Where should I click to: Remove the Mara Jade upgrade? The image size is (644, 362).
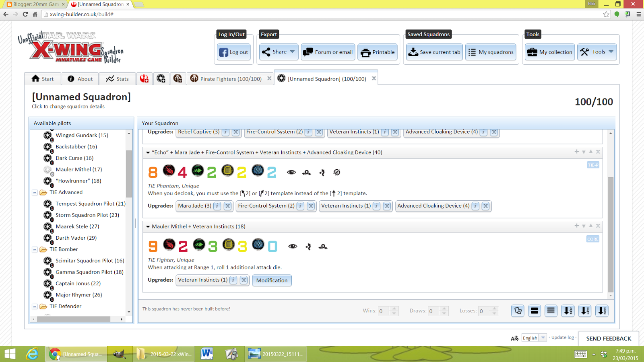coord(228,206)
